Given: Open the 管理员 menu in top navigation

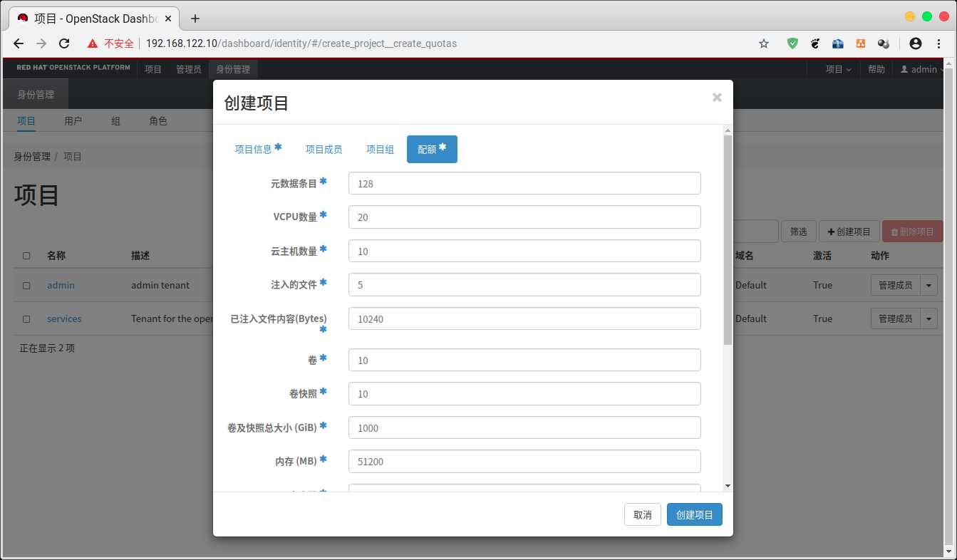Looking at the screenshot, I should tap(189, 69).
